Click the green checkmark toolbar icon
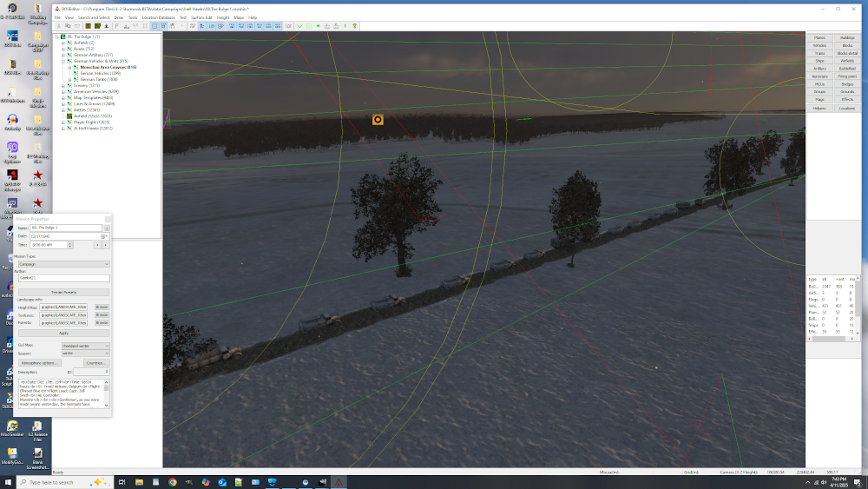This screenshot has width=868, height=489. pos(299,26)
